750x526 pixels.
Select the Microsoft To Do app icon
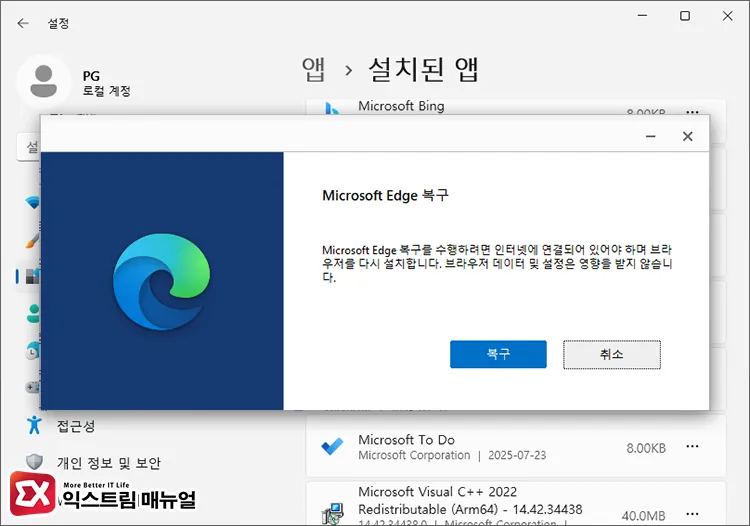tap(332, 447)
